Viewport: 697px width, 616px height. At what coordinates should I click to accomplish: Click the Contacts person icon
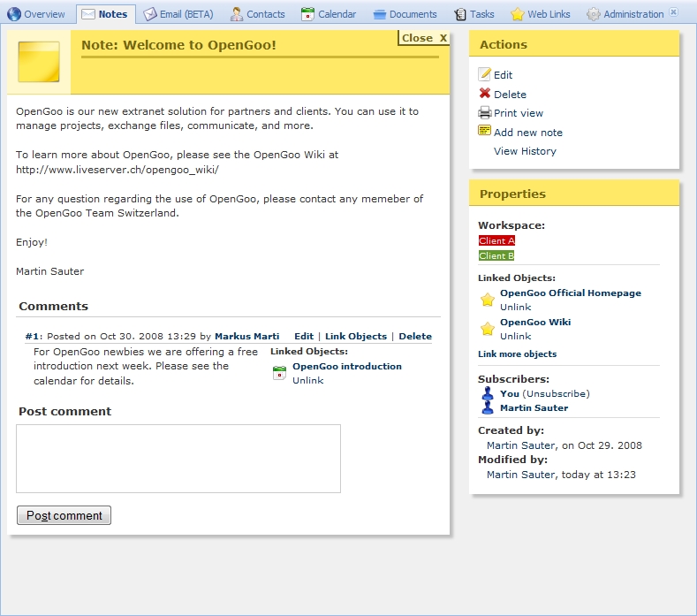click(237, 14)
